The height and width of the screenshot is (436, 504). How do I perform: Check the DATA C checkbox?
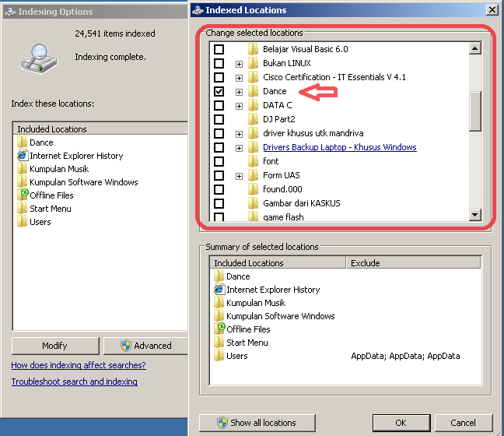[x=219, y=105]
